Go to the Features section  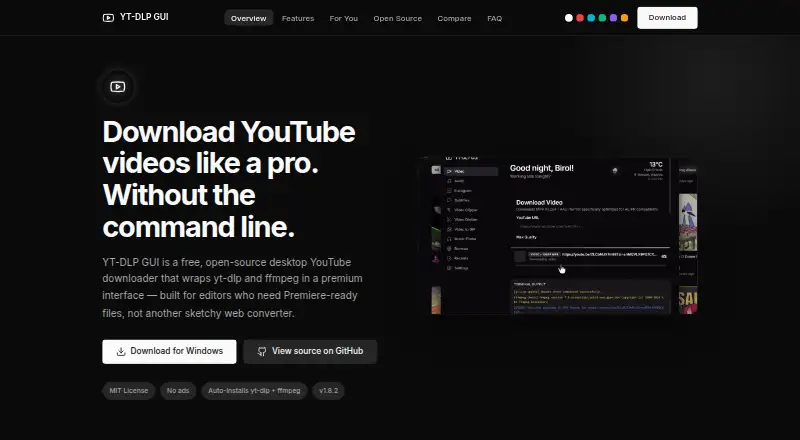tap(298, 18)
